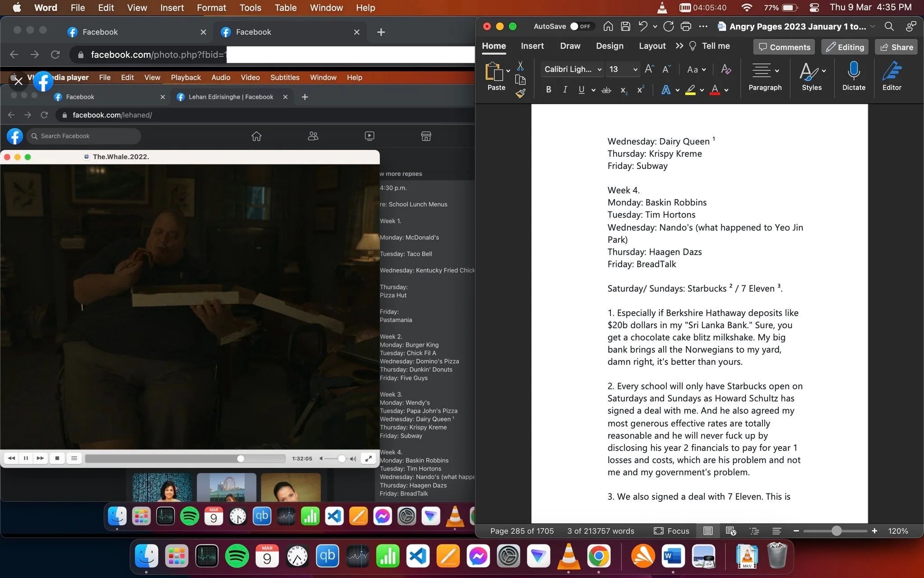This screenshot has height=578, width=924.
Task: Click Word zoom slider handle
Action: coord(836,531)
